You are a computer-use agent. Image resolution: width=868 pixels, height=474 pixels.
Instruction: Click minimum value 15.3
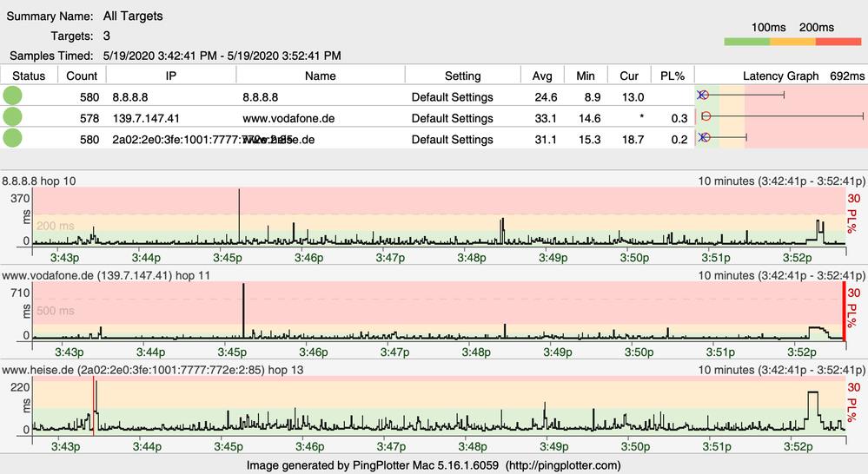(590, 140)
